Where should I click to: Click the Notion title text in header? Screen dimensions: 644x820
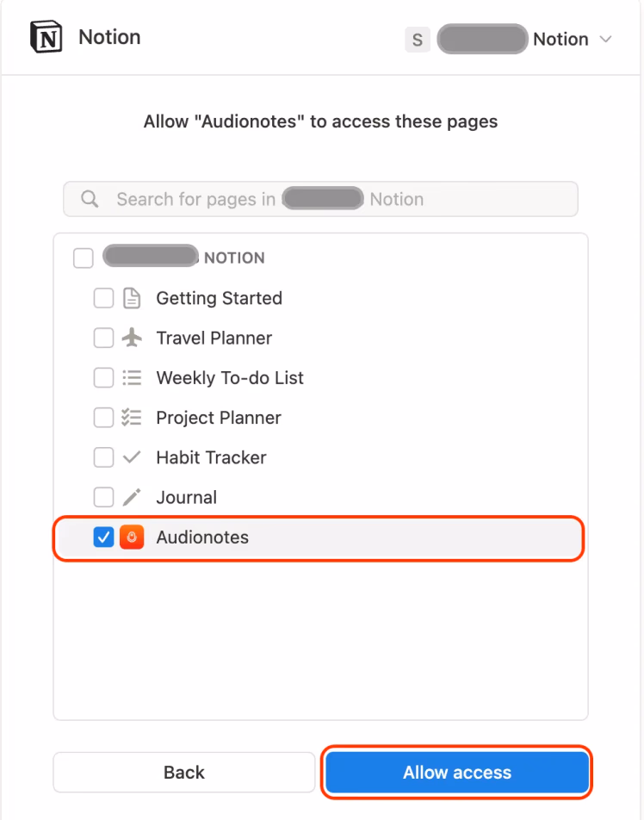[109, 37]
